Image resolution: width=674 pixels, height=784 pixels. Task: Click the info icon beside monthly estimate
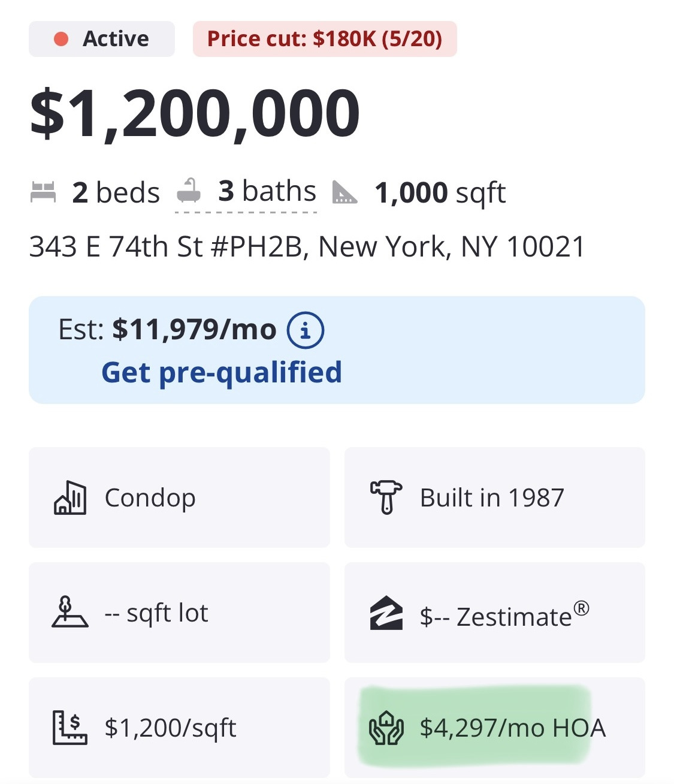(x=306, y=330)
